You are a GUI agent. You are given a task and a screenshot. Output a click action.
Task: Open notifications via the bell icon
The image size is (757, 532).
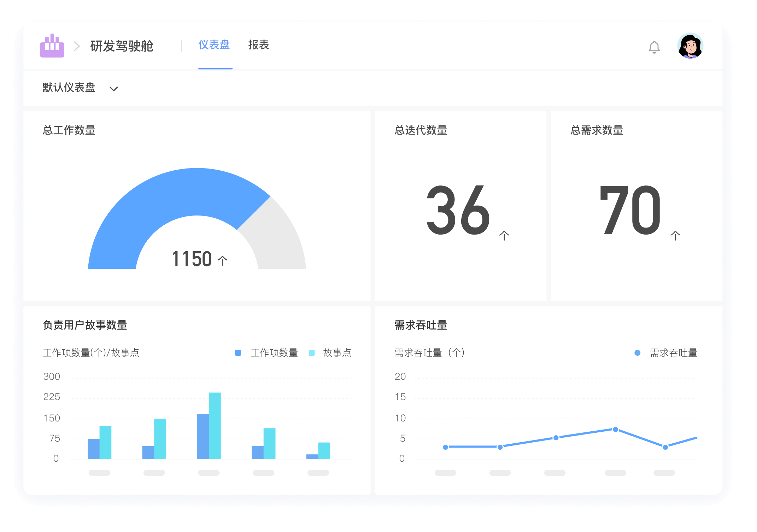[654, 47]
